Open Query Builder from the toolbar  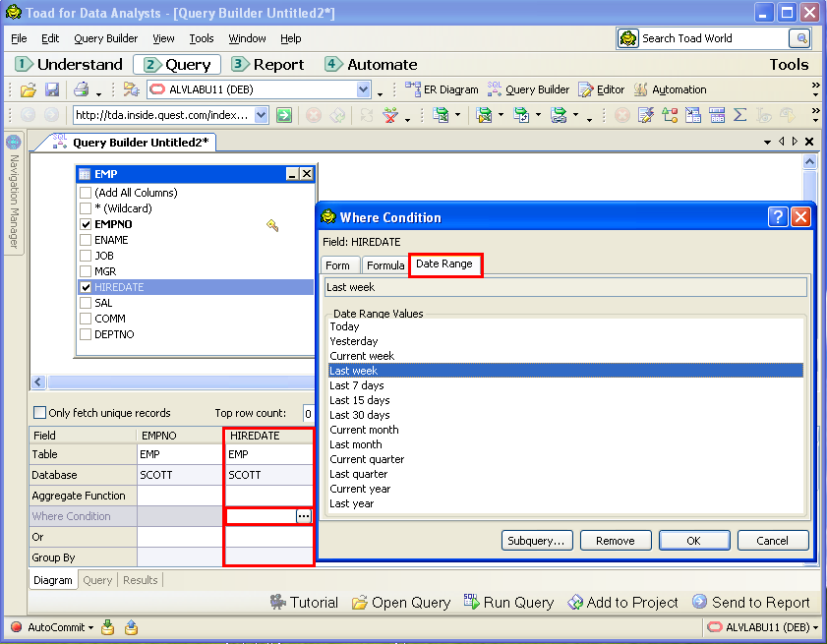coord(528,89)
